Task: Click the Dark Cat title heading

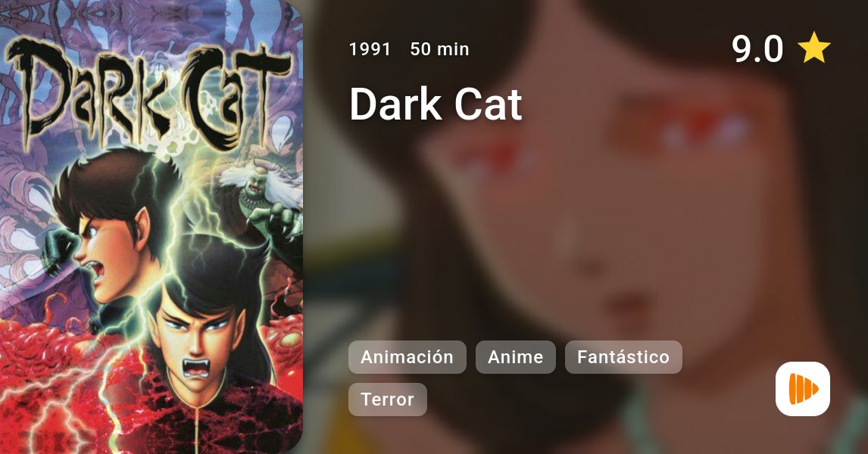Action: [436, 104]
